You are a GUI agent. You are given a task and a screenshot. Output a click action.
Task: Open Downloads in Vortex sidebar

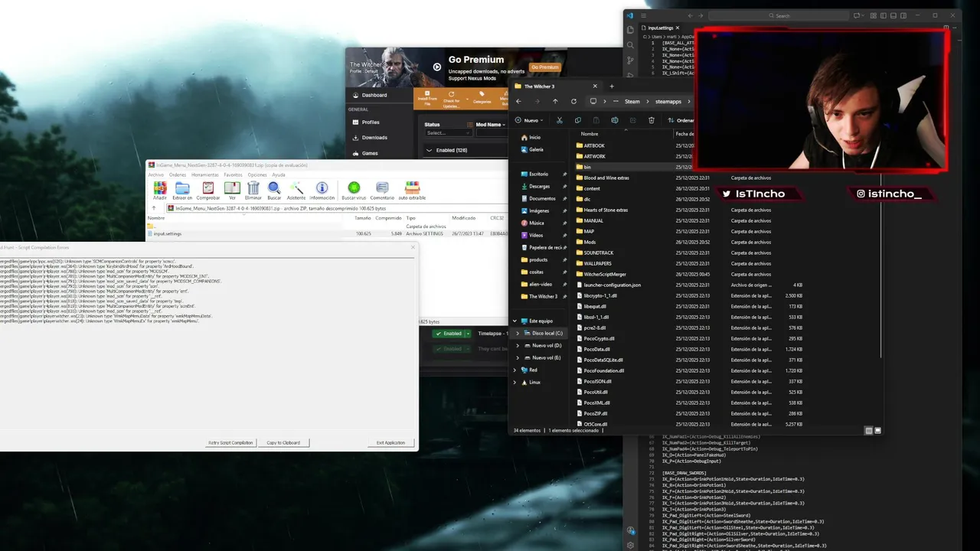tap(374, 138)
